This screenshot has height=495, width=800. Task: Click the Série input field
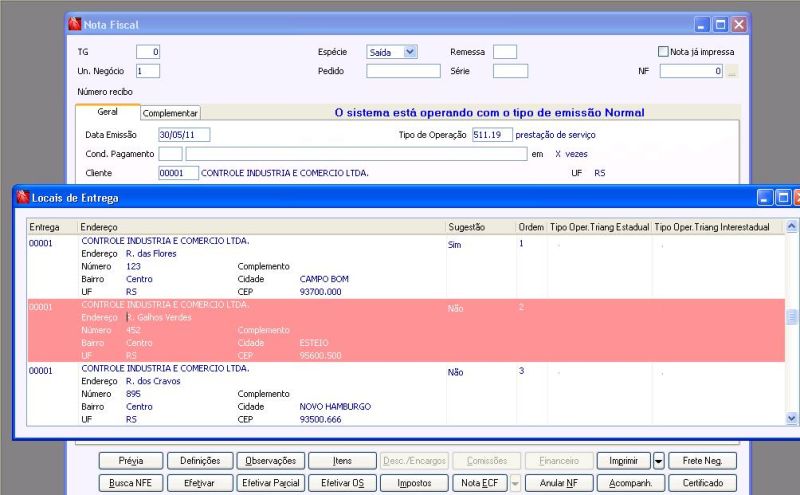click(510, 71)
